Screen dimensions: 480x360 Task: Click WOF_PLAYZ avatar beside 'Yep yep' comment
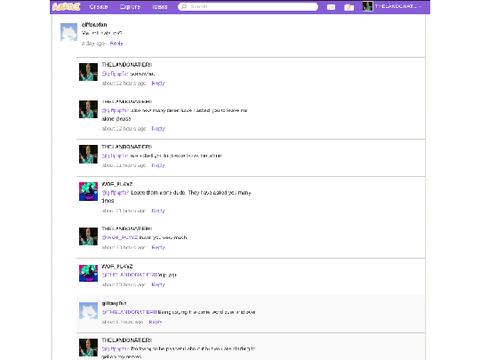pos(88,273)
